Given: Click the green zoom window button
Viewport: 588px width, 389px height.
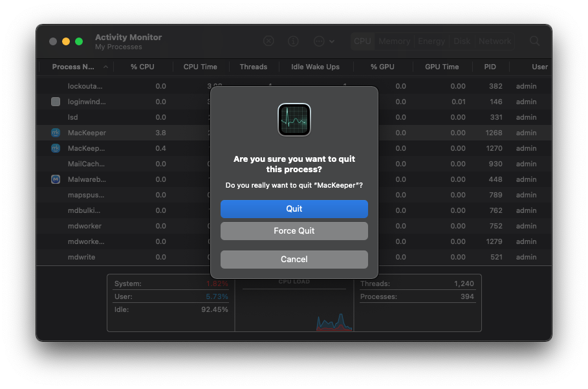Looking at the screenshot, I should pyautogui.click(x=79, y=41).
